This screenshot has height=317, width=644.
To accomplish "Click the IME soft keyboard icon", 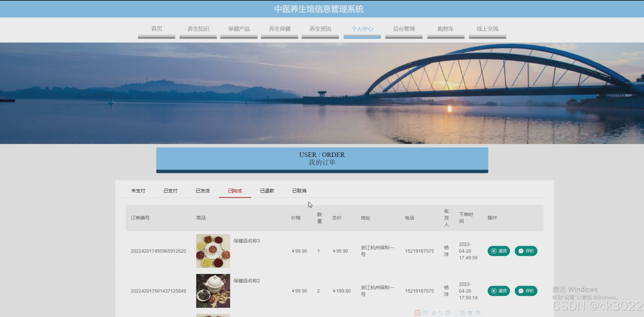I will [448, 313].
